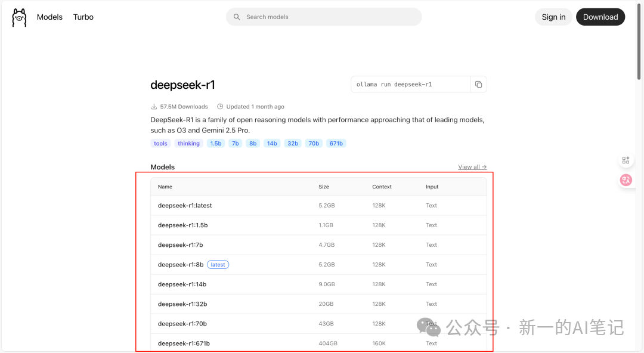The image size is (644, 353).
Task: Select the 14b size tag
Action: click(x=272, y=144)
